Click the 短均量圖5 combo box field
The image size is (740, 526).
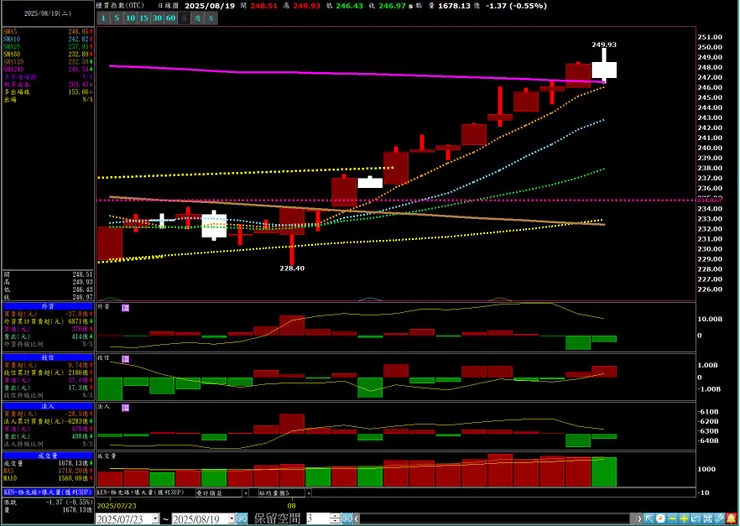[282, 493]
